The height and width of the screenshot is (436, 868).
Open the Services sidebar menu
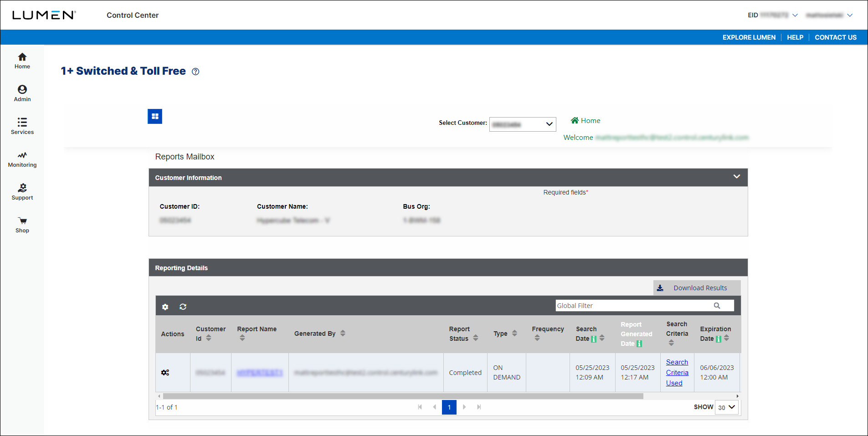tap(22, 126)
